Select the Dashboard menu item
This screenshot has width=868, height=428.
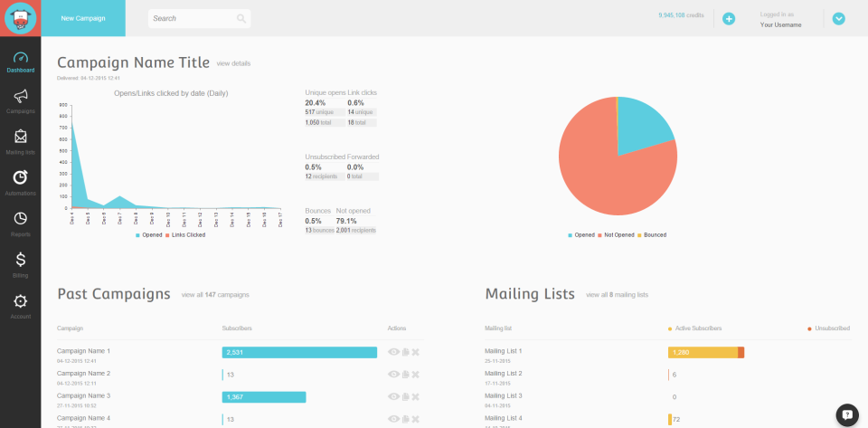[x=21, y=63]
